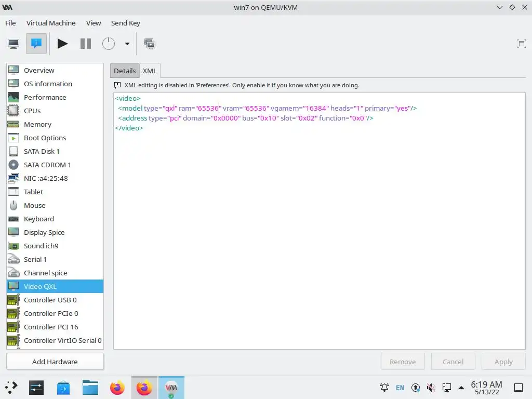Click the muted volume tray icon
This screenshot has width=532, height=399.
(x=431, y=388)
